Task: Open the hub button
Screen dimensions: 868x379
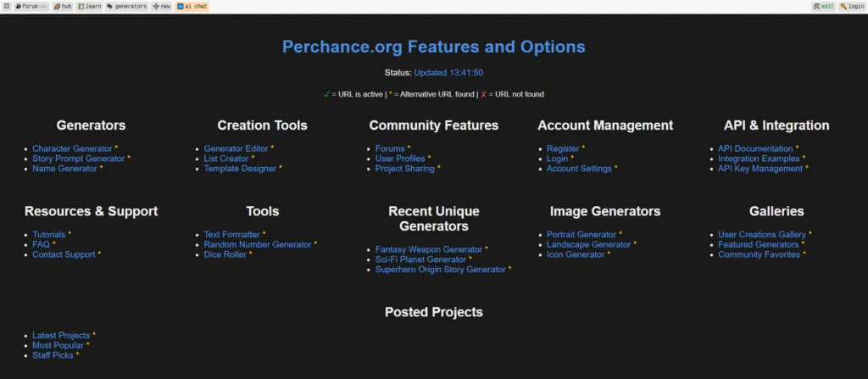Action: pos(63,7)
